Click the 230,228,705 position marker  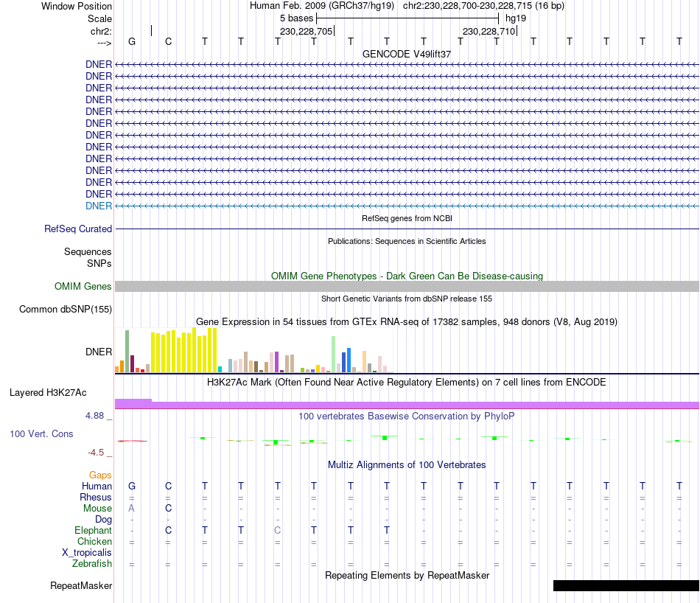click(x=307, y=31)
